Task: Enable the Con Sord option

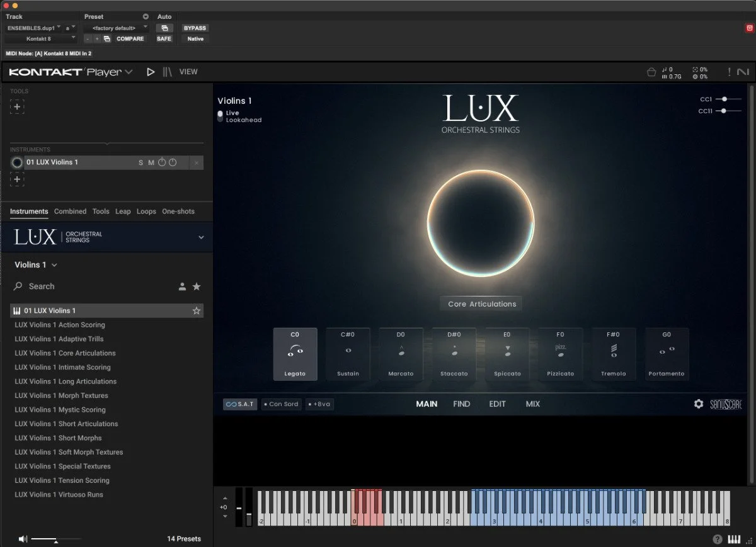Action: (x=282, y=403)
